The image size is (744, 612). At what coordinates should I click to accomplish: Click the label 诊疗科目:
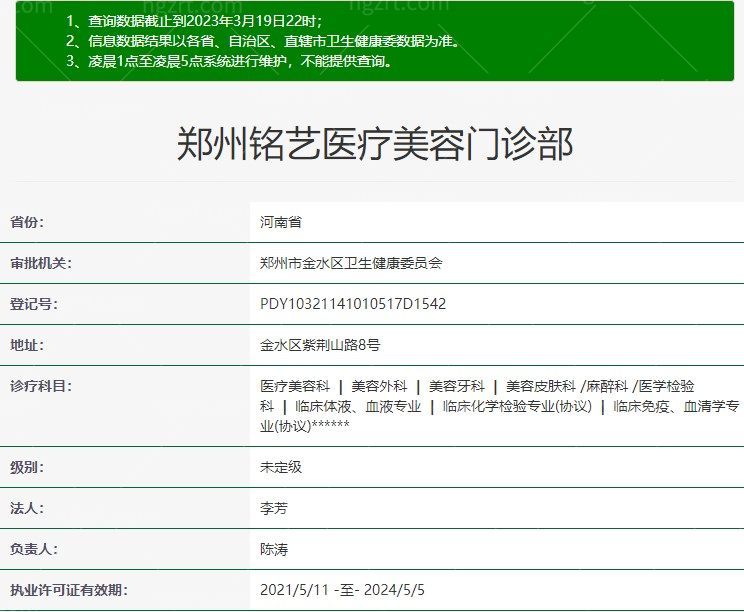click(41, 386)
